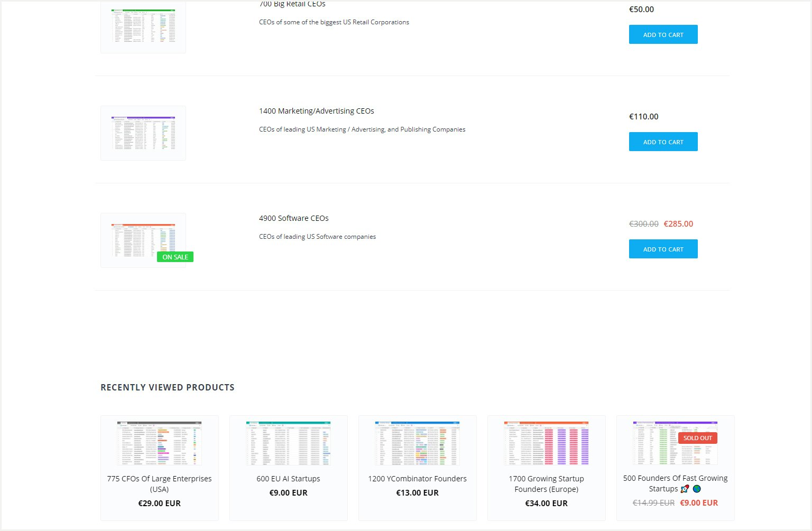The image size is (812, 531).
Task: Click the 1200 YCombinator Founders product image
Action: (x=417, y=443)
